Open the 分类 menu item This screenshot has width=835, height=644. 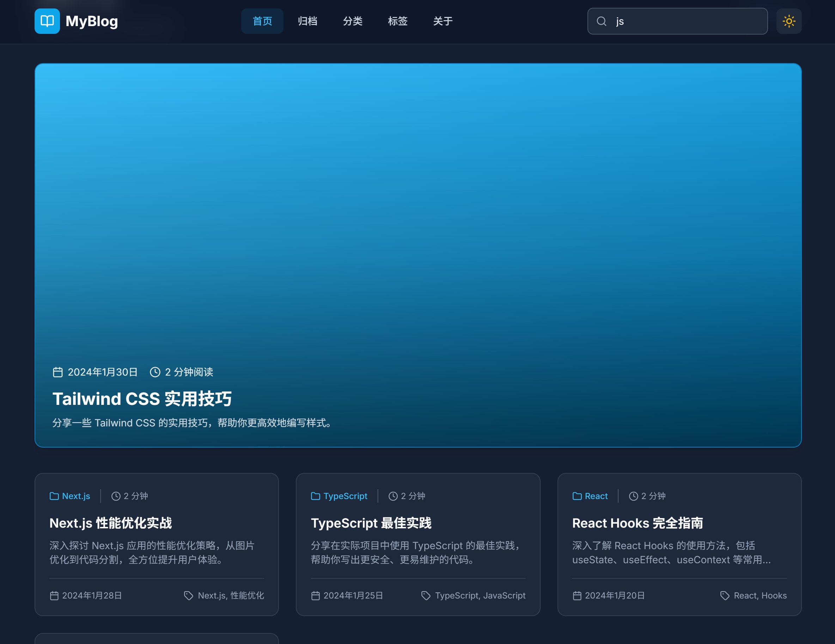point(353,21)
